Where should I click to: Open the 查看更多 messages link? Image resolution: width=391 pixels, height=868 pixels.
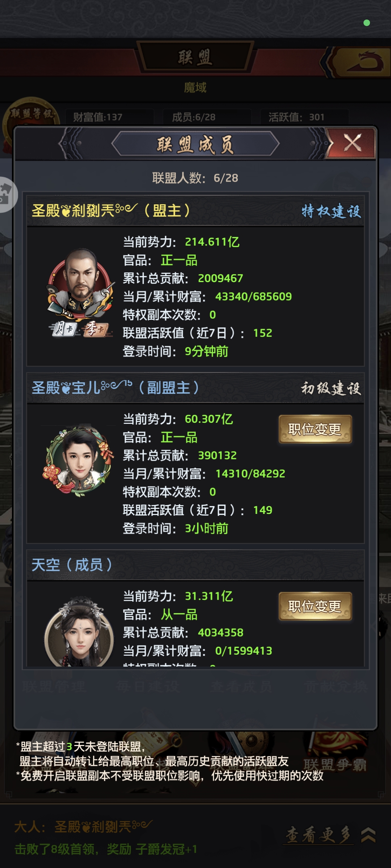click(x=319, y=835)
